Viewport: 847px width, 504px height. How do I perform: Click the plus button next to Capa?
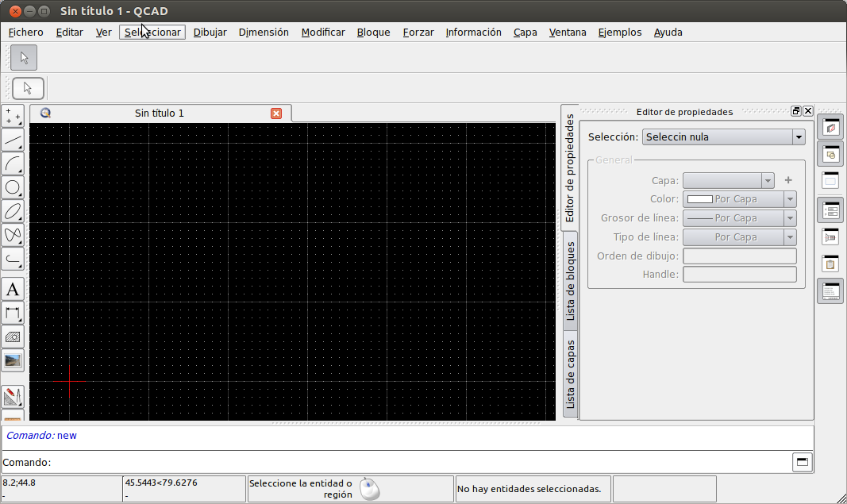click(x=788, y=180)
